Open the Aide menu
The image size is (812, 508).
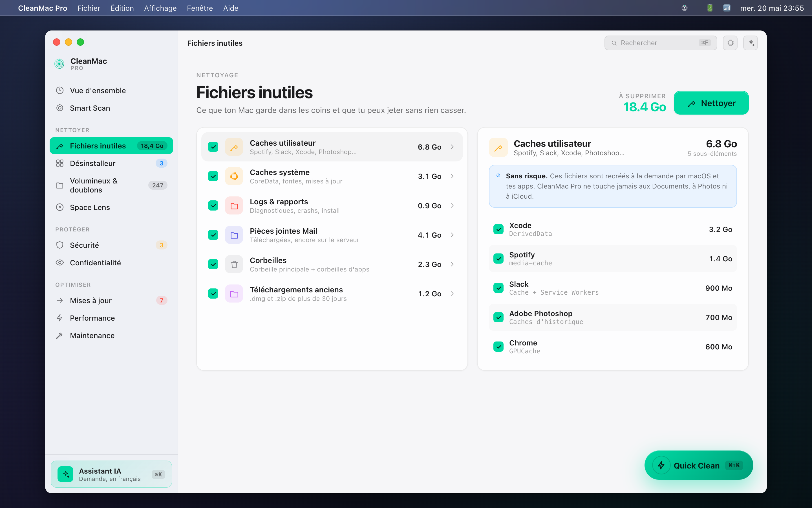click(231, 8)
